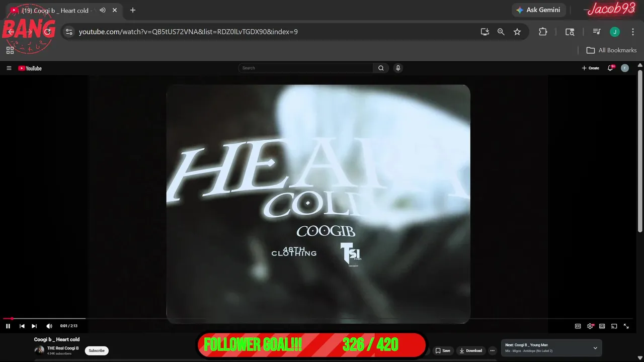Screen dimensions: 644x362
Task: Click the video frame to pause
Action: point(318,204)
